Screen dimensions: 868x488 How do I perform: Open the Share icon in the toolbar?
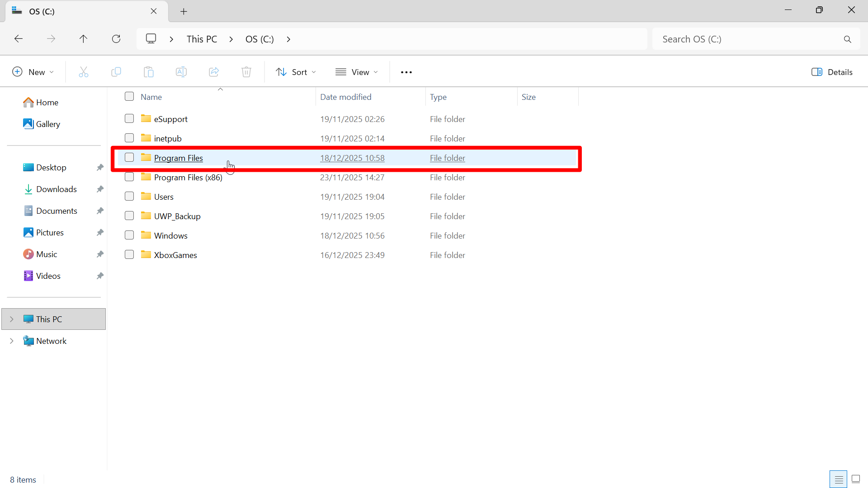point(214,72)
